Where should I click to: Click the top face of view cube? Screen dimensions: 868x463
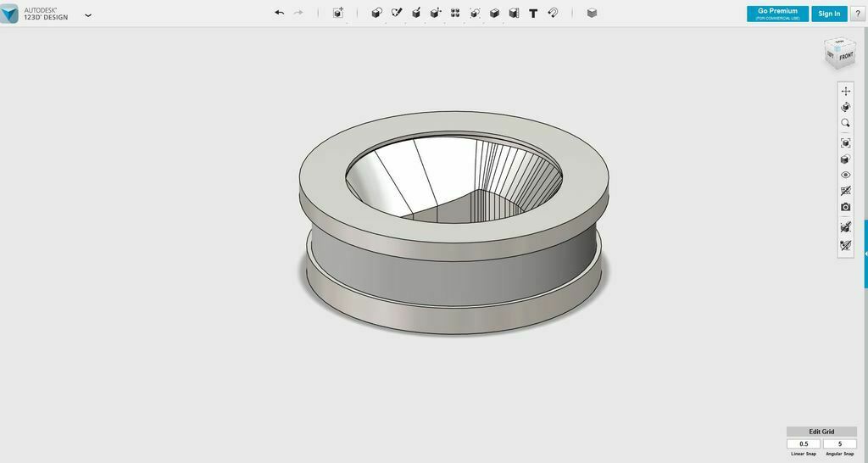(839, 42)
